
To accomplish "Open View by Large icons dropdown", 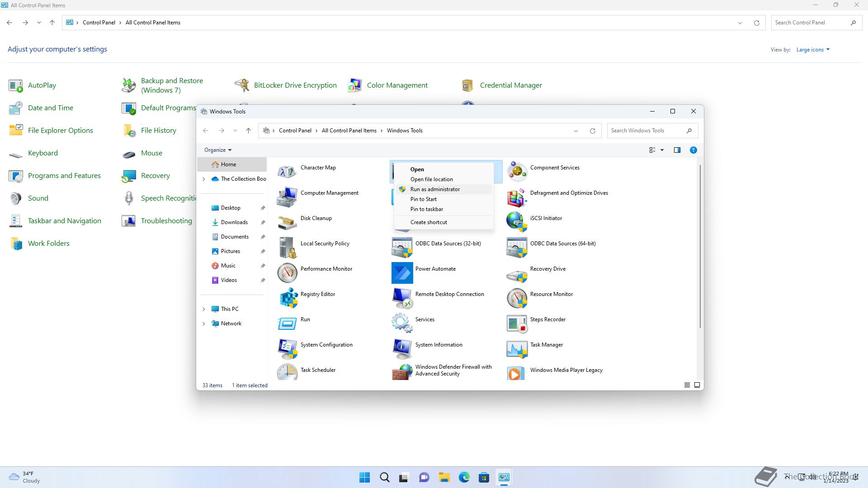I will coord(813,50).
